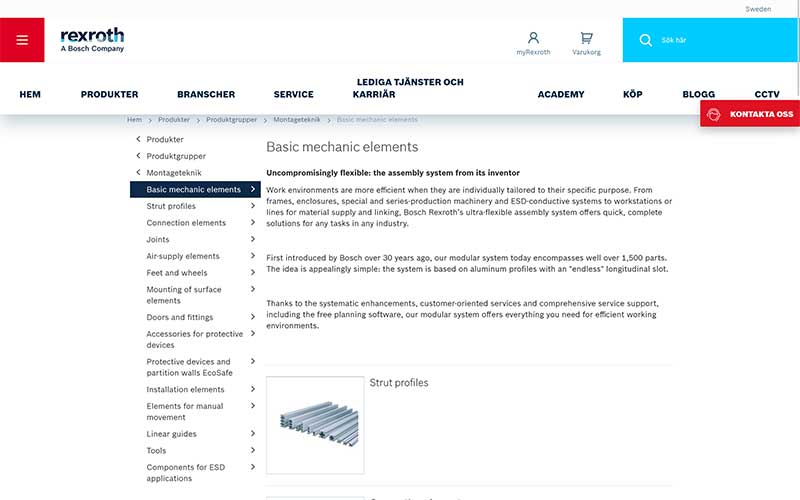Open Linear guides in sidebar
The height and width of the screenshot is (500, 800).
(x=171, y=434)
